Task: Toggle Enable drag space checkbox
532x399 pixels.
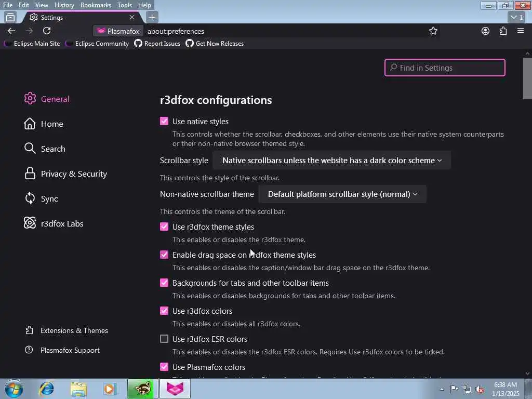Action: point(164,255)
